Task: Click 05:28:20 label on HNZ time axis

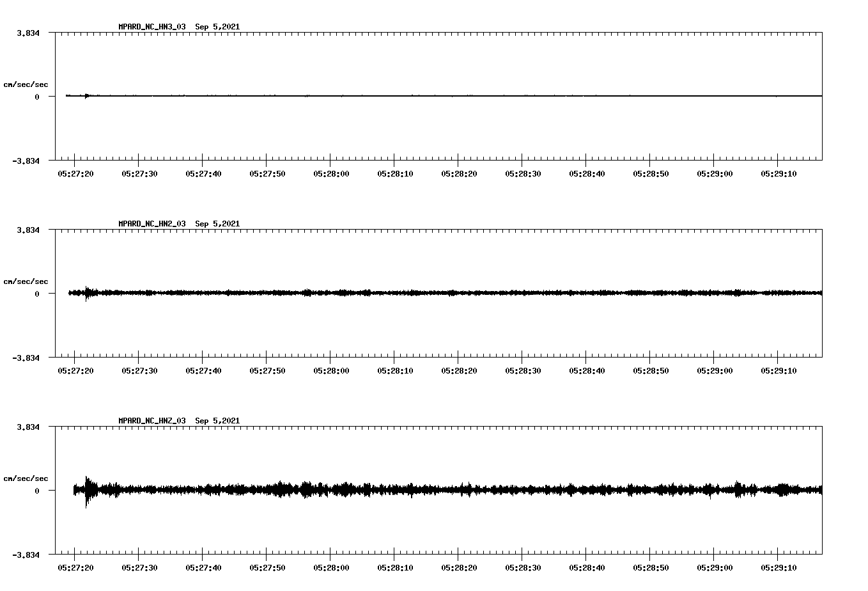Action: click(459, 567)
